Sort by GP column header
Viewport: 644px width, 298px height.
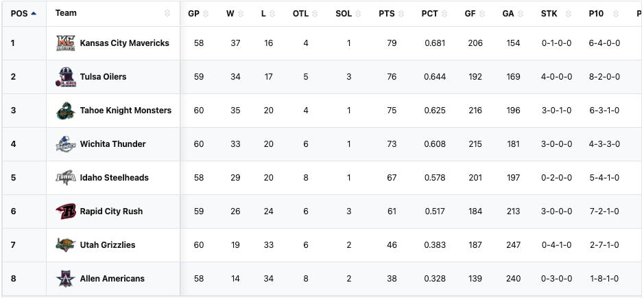pyautogui.click(x=193, y=13)
